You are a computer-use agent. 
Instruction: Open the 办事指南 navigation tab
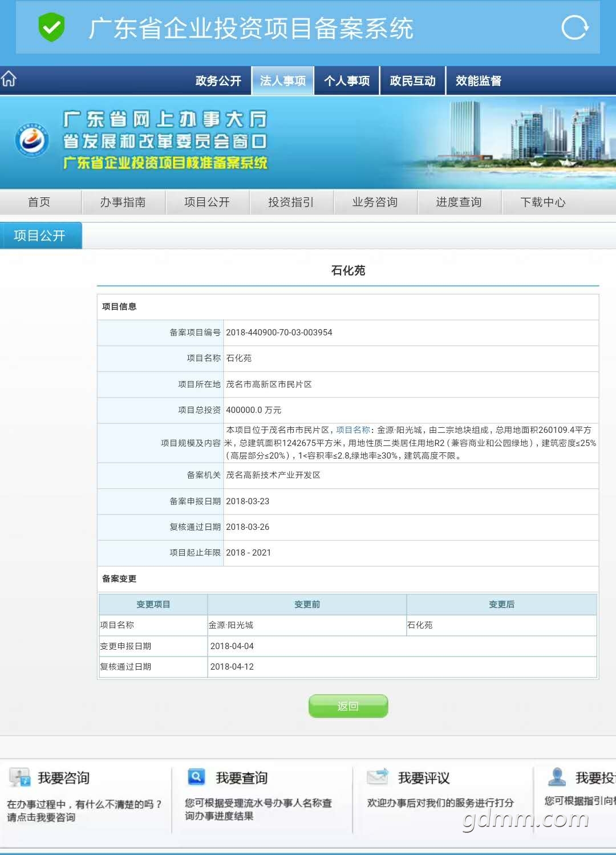[123, 202]
